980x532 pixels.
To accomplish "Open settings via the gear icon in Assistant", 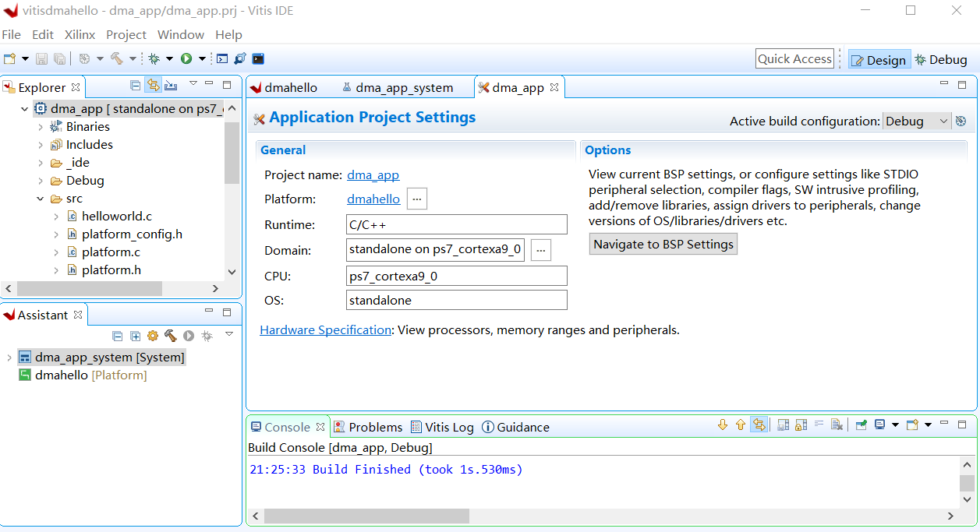I will tap(152, 336).
